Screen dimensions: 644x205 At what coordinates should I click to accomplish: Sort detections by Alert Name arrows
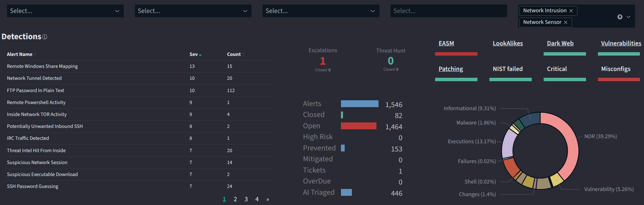point(35,55)
